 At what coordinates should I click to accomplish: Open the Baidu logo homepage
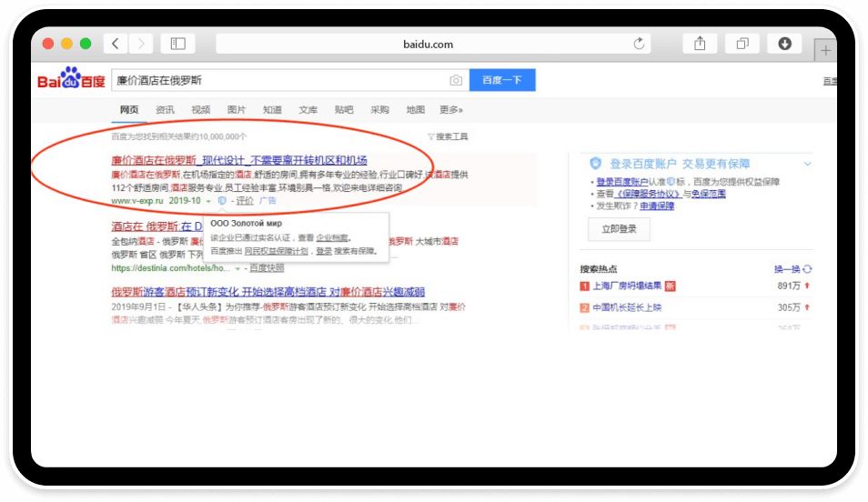[71, 78]
